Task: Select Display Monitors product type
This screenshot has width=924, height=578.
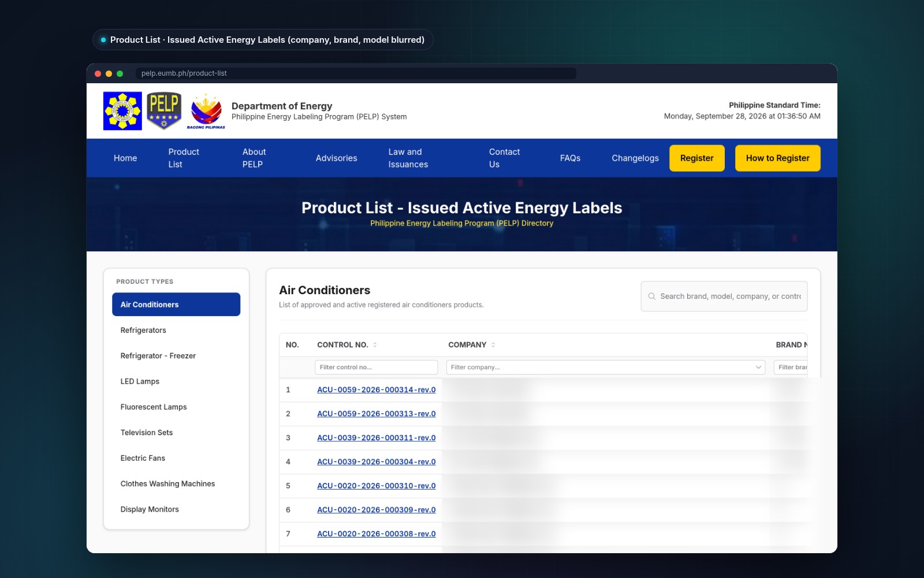Action: [x=176, y=509]
